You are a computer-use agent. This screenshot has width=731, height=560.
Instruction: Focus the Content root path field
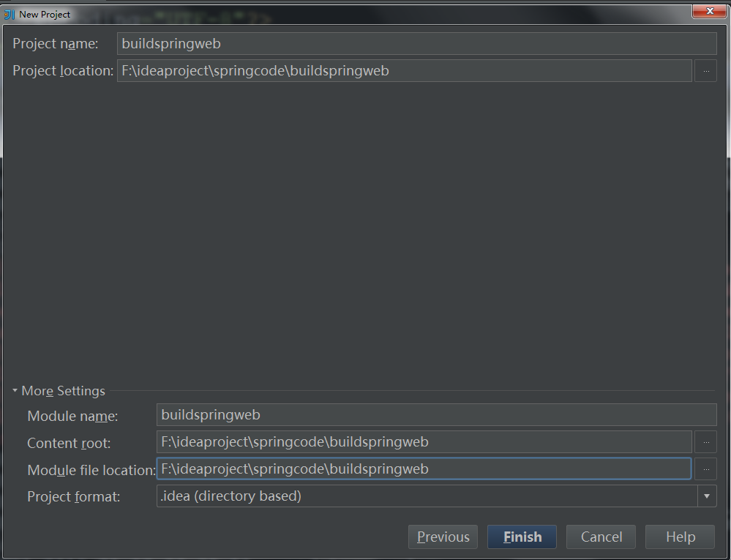[424, 442]
